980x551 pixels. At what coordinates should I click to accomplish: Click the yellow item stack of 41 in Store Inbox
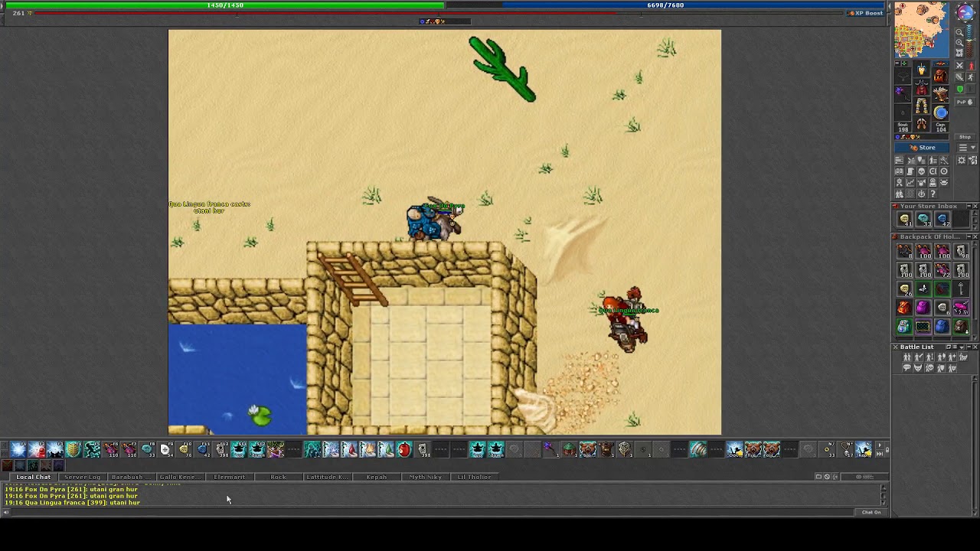(904, 219)
